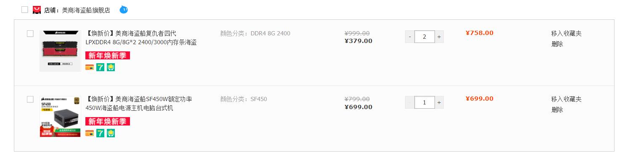Click credit card icon under SF450 item
Image resolution: width=644 pixels, height=163 pixels.
pos(90,133)
